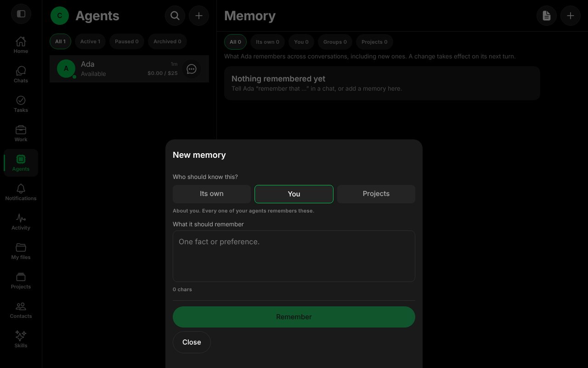The image size is (588, 368).
Task: Add a memory with Memory plus icon
Action: 571,16
